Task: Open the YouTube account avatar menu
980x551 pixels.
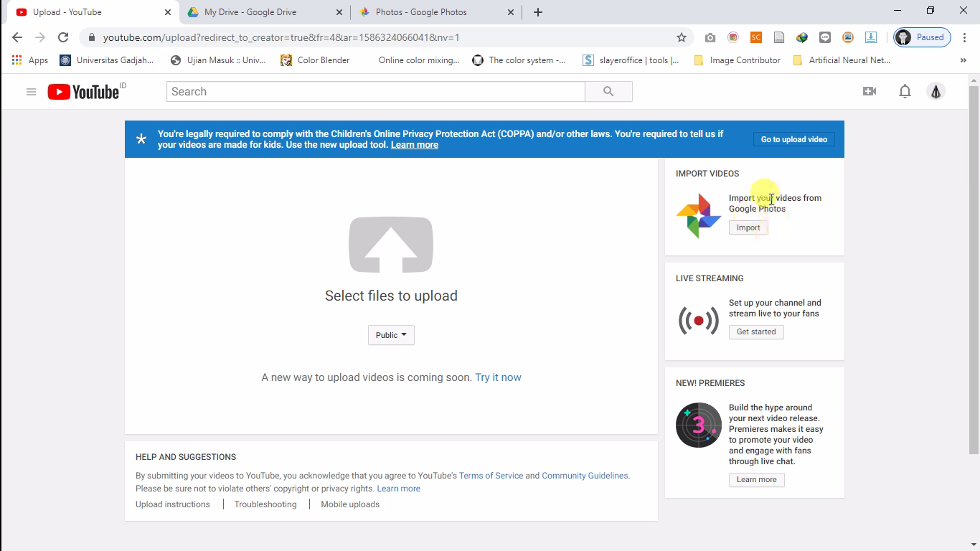Action: coord(936,92)
